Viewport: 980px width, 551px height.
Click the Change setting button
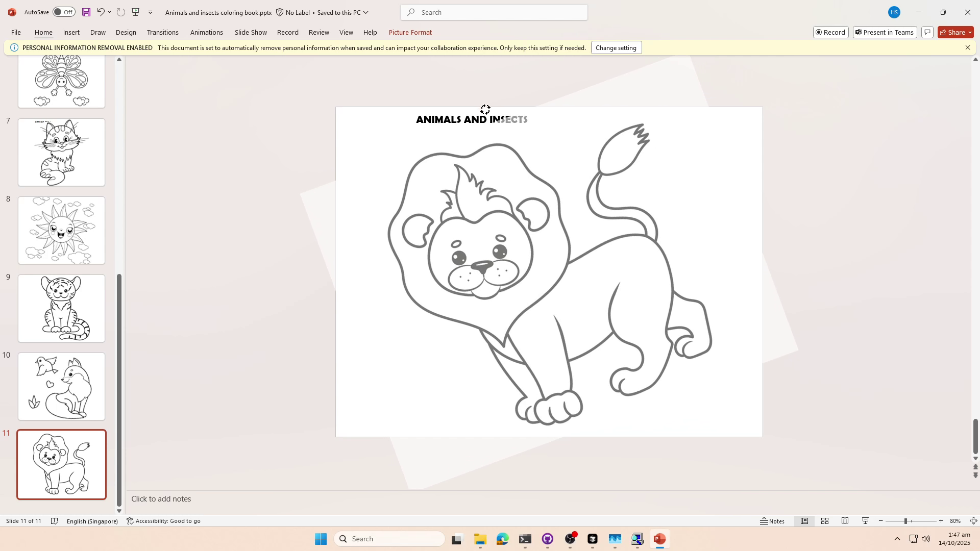616,47
